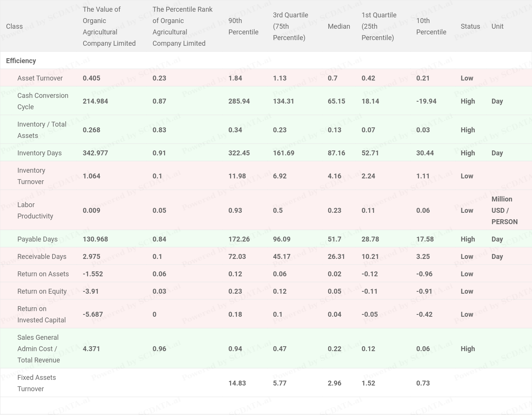Select the Inventory Days row label
This screenshot has height=415, width=532.
point(39,153)
